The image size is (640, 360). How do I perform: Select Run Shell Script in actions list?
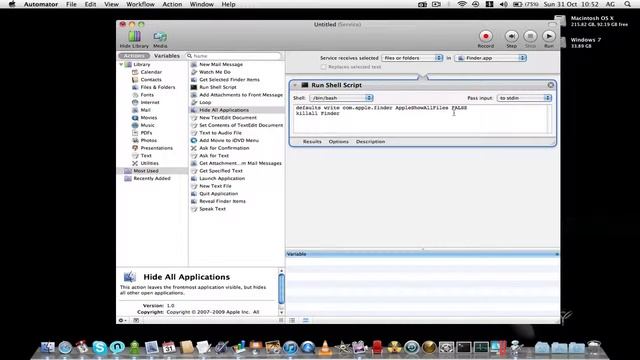[x=218, y=87]
